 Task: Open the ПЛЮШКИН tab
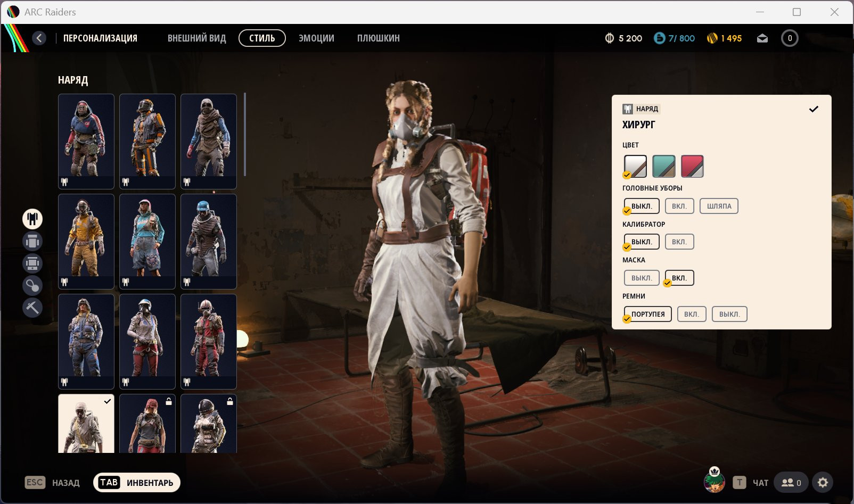pos(379,38)
